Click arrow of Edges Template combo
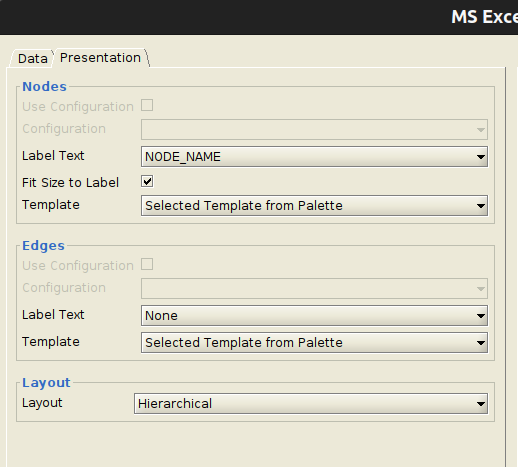518x467 pixels. 480,343
